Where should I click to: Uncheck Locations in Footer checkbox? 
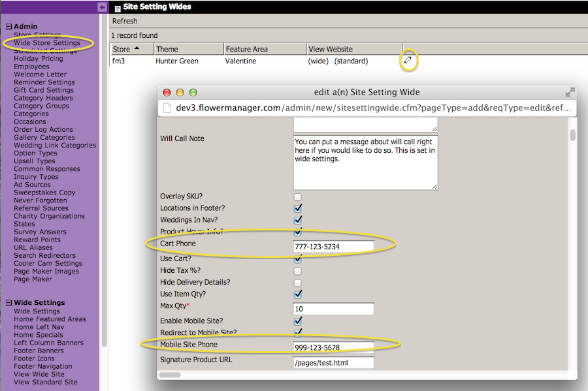click(298, 208)
